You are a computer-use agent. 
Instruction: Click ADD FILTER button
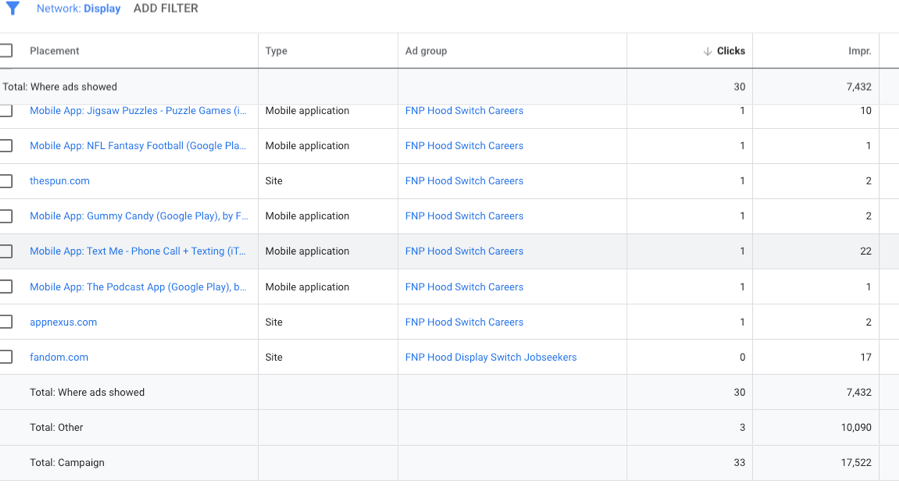click(x=166, y=8)
